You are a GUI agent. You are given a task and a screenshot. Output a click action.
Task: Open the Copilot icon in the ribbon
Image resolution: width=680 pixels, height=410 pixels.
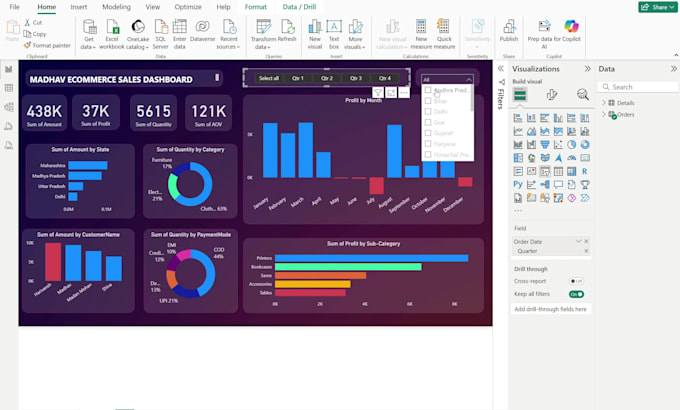coord(572,26)
